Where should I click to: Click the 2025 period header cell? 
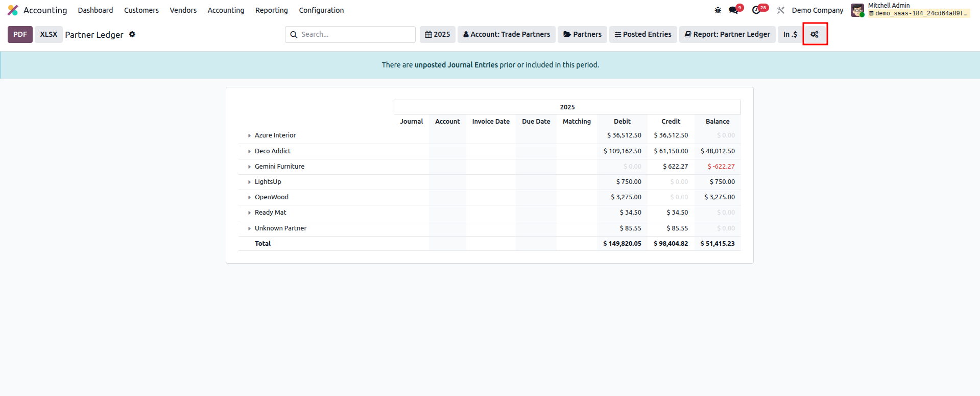(567, 107)
